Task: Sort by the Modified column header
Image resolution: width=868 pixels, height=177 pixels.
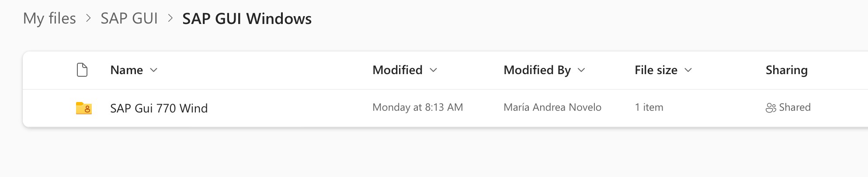Action: (x=397, y=70)
